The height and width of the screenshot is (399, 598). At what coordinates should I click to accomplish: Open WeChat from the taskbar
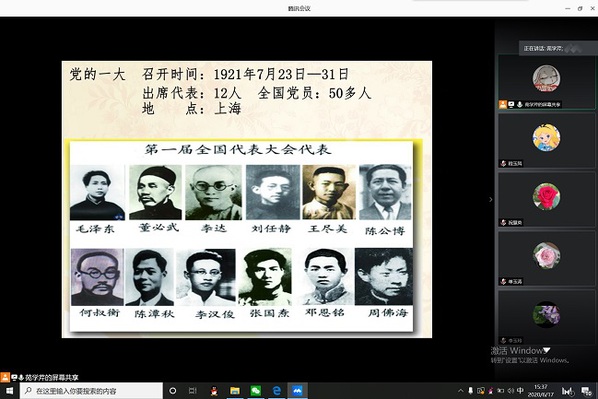pyautogui.click(x=256, y=391)
